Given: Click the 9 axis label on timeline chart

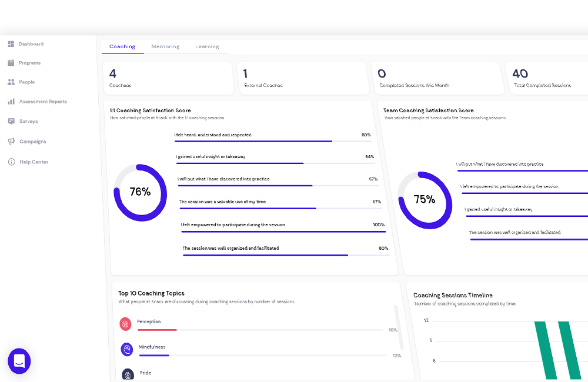Looking at the screenshot, I should pyautogui.click(x=430, y=340).
